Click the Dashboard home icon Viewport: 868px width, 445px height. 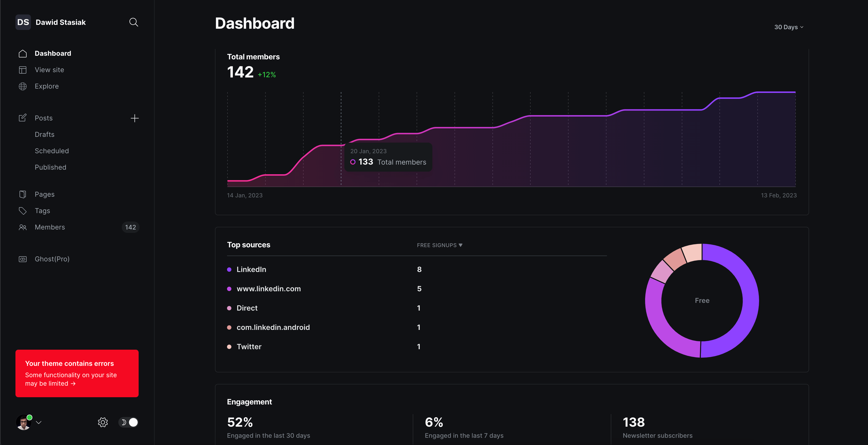22,54
